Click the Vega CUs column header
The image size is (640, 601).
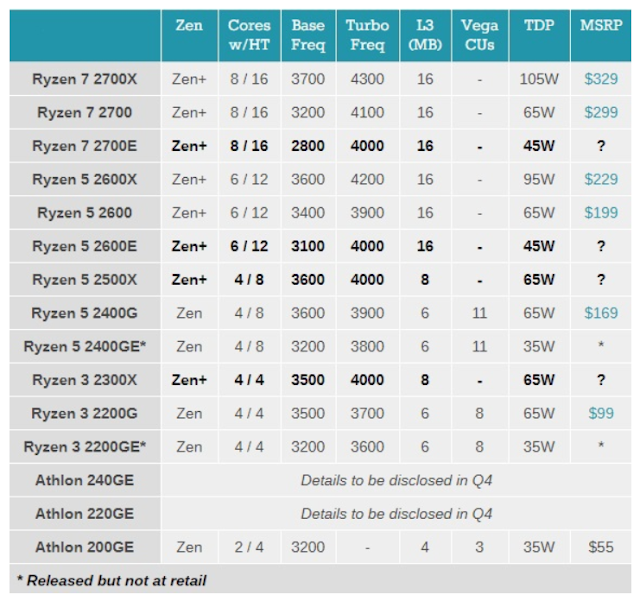click(x=480, y=35)
